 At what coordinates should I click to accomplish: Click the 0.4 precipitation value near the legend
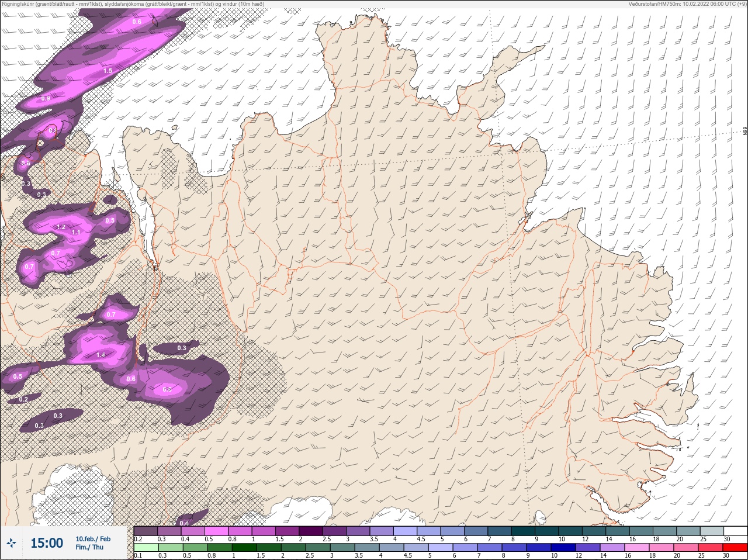point(185,523)
